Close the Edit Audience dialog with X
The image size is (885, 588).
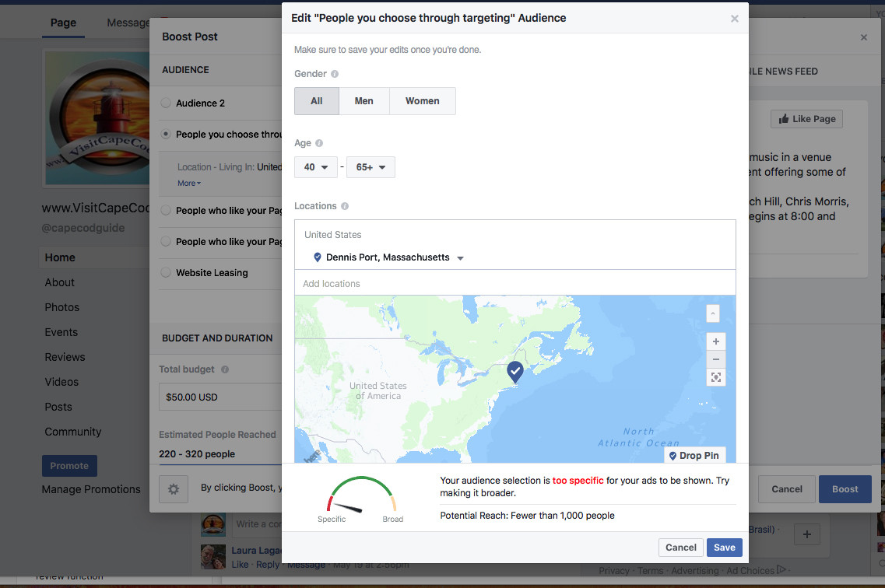734,19
